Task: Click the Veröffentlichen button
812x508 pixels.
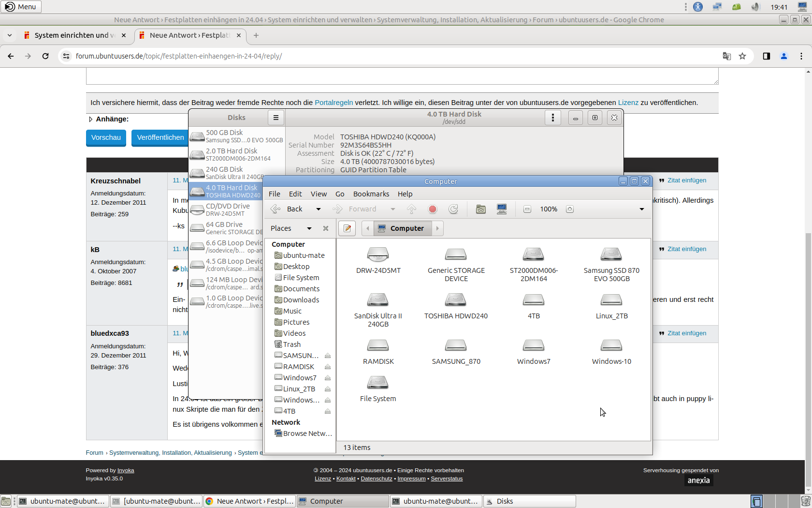Action: point(160,137)
